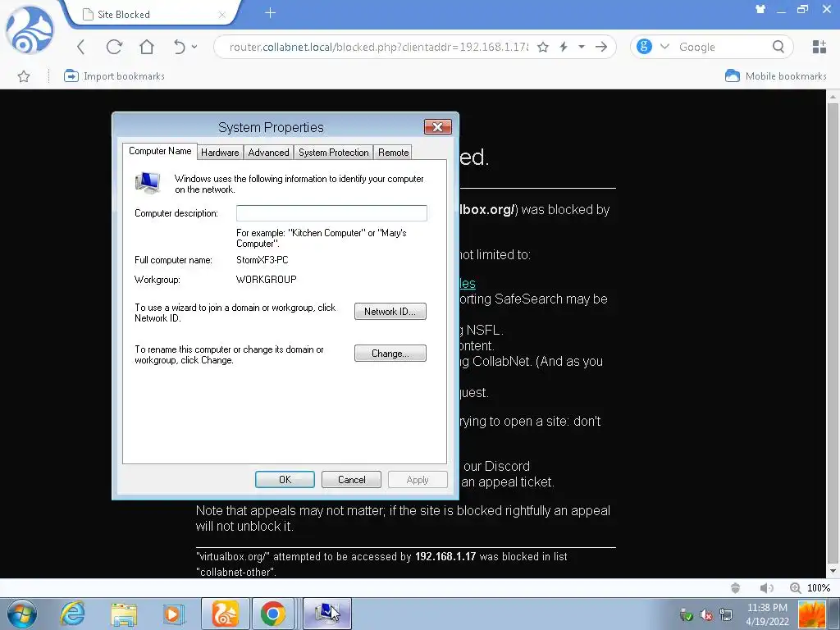This screenshot has height=630, width=840.
Task: Click the URL address field
Action: click(x=378, y=47)
